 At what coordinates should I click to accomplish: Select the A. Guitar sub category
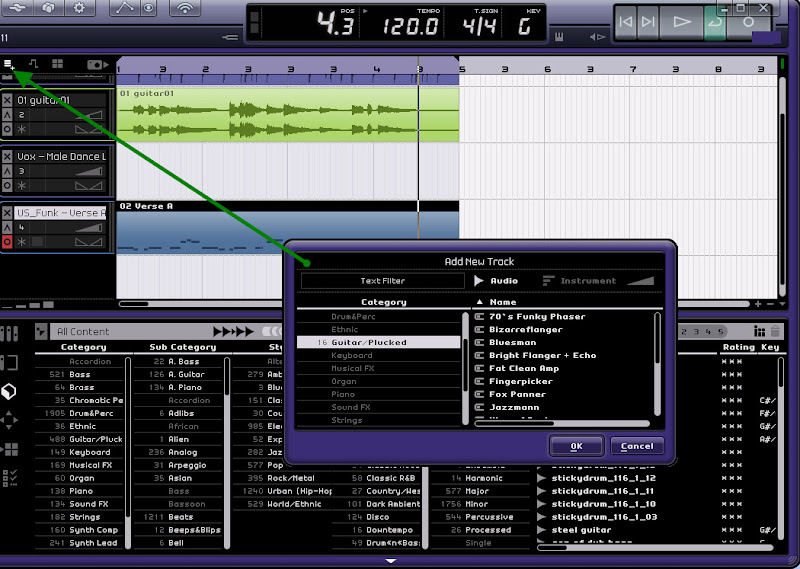[x=178, y=375]
